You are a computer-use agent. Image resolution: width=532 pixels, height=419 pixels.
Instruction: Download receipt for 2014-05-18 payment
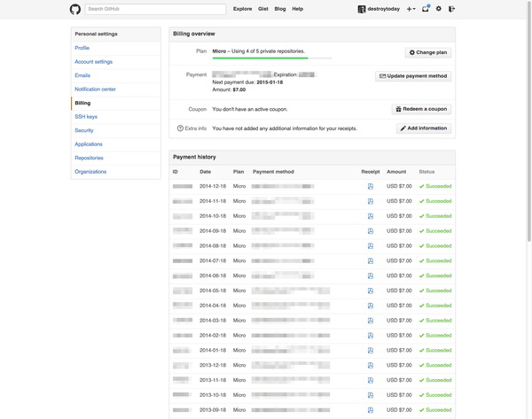point(371,291)
